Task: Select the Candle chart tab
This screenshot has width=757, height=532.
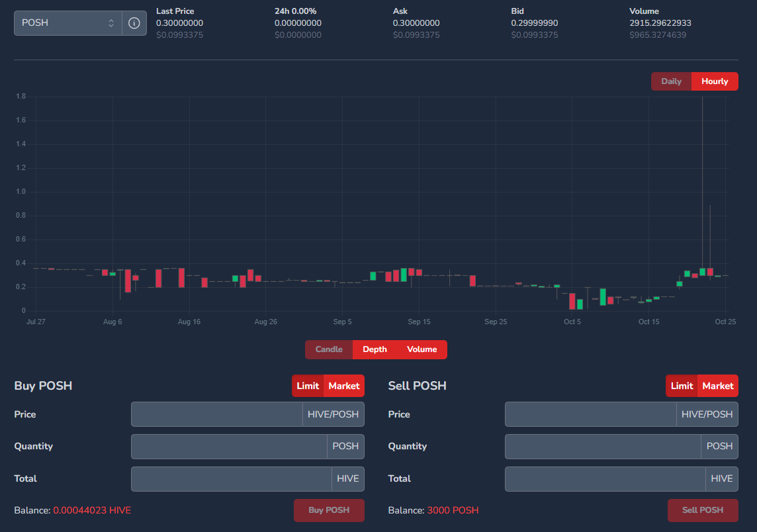Action: pyautogui.click(x=329, y=349)
